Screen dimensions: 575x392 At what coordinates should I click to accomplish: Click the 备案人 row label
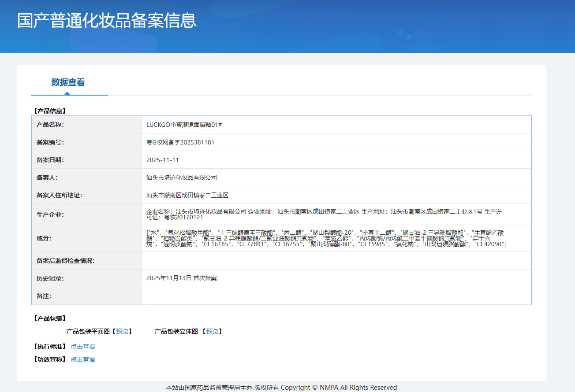pos(47,178)
